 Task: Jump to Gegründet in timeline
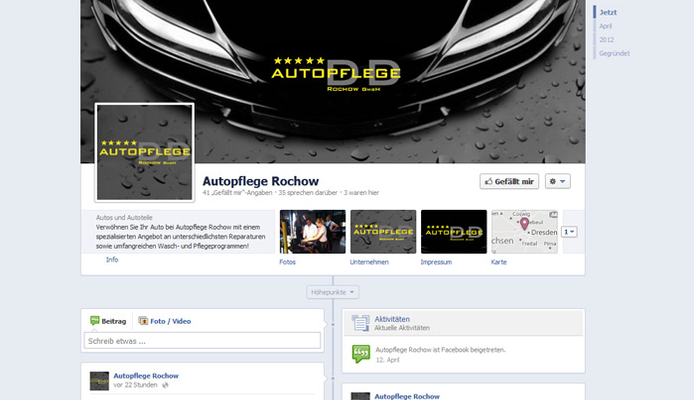614,54
